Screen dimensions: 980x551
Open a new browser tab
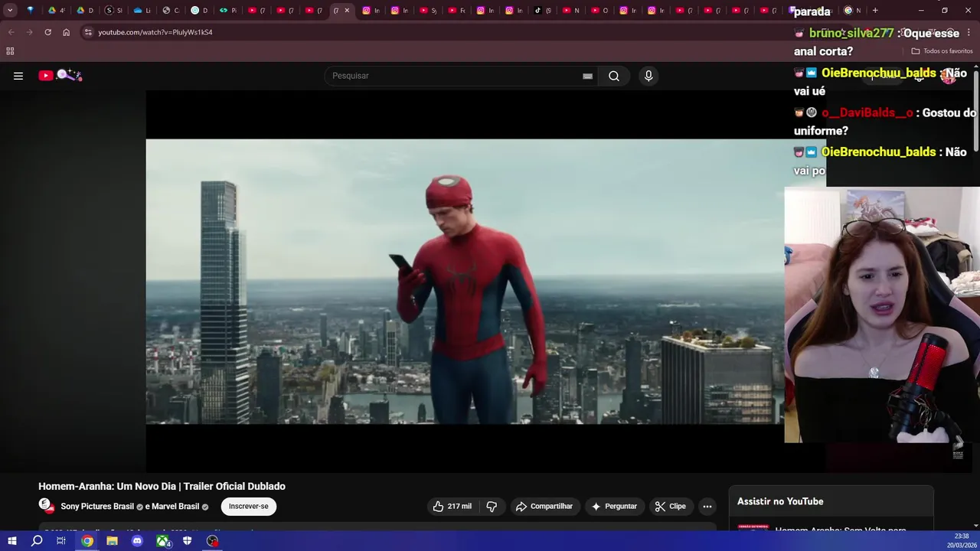(875, 11)
